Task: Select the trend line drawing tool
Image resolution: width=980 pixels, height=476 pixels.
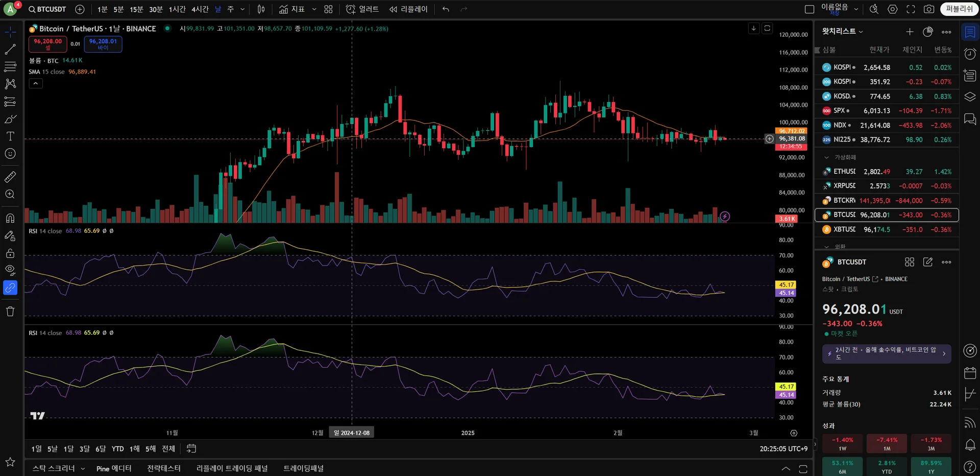Action: pyautogui.click(x=10, y=50)
